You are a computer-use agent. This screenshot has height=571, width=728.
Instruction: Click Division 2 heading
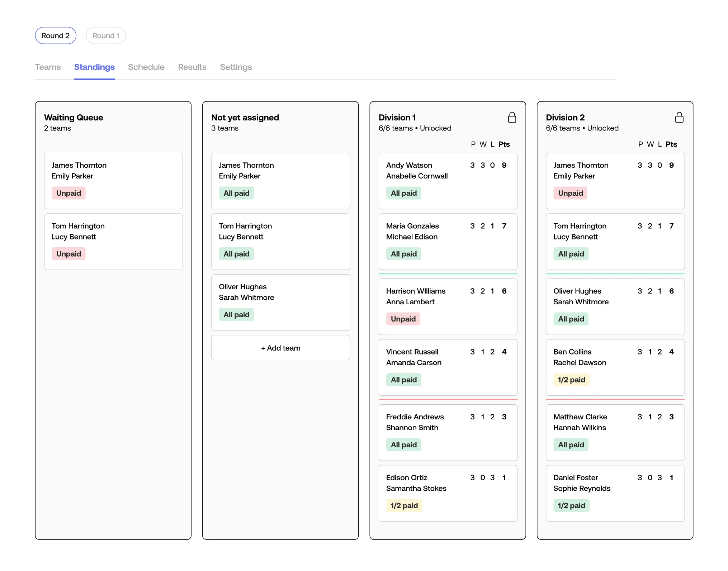point(565,118)
